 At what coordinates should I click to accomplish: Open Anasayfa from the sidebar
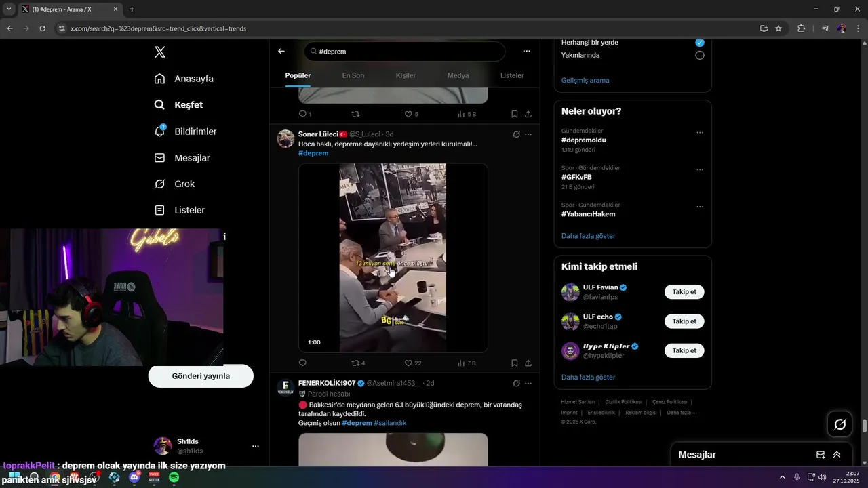click(184, 79)
